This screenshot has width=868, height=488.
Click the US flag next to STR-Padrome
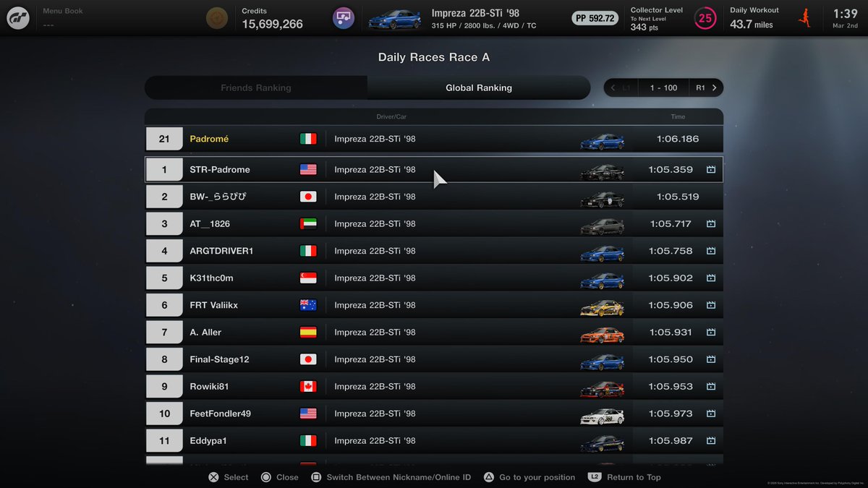click(308, 170)
